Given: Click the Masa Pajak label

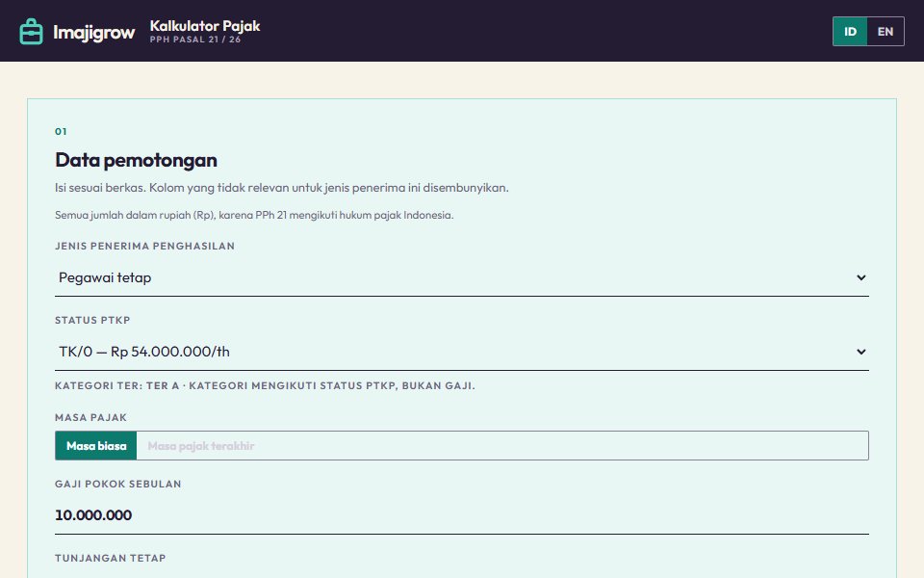Looking at the screenshot, I should [90, 417].
